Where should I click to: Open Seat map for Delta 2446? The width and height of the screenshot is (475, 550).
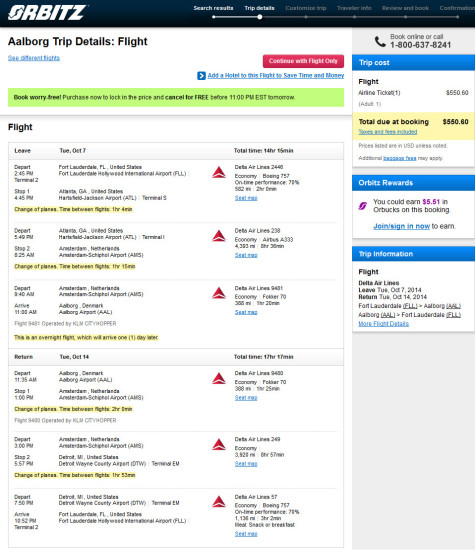coord(246,198)
